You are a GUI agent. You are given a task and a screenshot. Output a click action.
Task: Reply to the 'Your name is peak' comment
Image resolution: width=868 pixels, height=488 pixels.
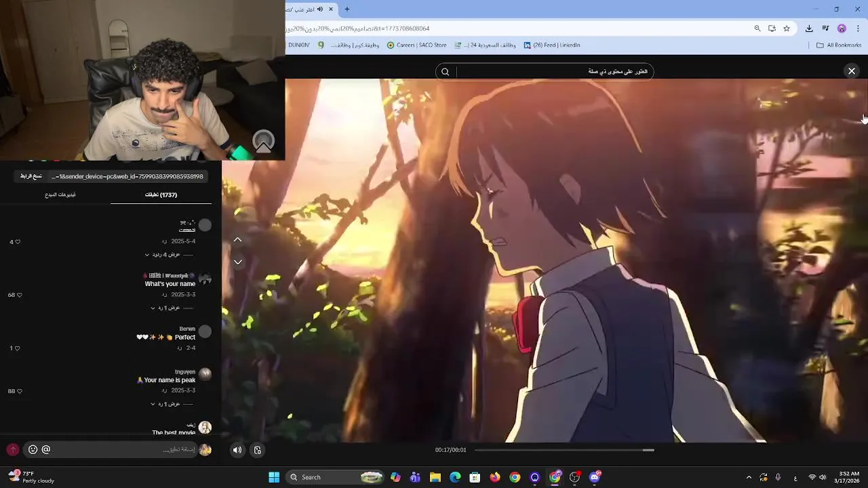[x=164, y=390]
